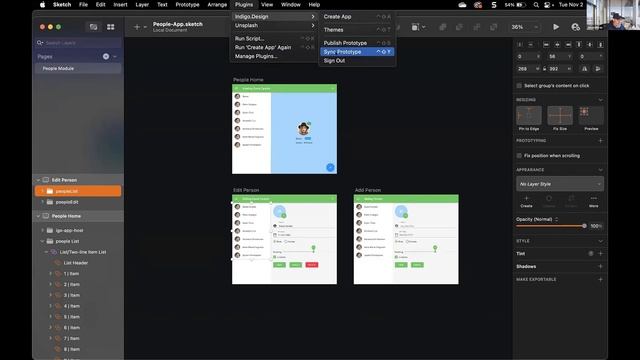The height and width of the screenshot is (360, 640).
Task: Distribute layers vertically icon
Action: pos(531,44)
